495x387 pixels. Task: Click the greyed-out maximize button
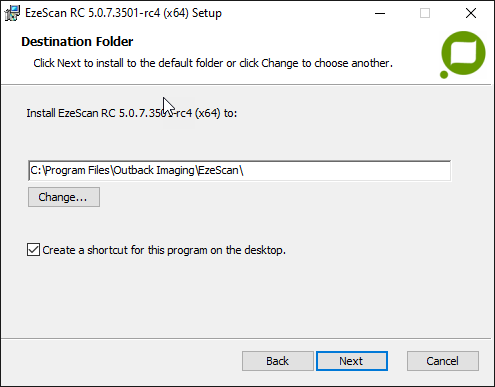[425, 13]
